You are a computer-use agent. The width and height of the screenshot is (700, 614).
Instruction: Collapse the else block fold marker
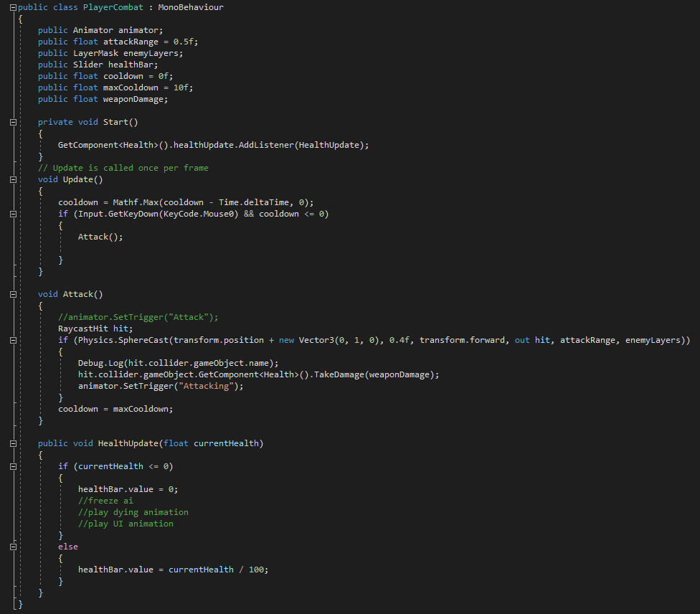(14, 547)
